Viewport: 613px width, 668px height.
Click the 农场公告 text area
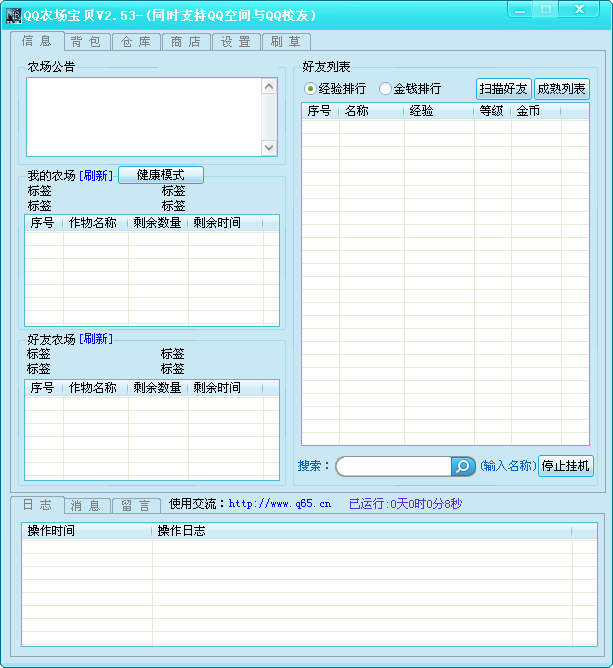(144, 117)
